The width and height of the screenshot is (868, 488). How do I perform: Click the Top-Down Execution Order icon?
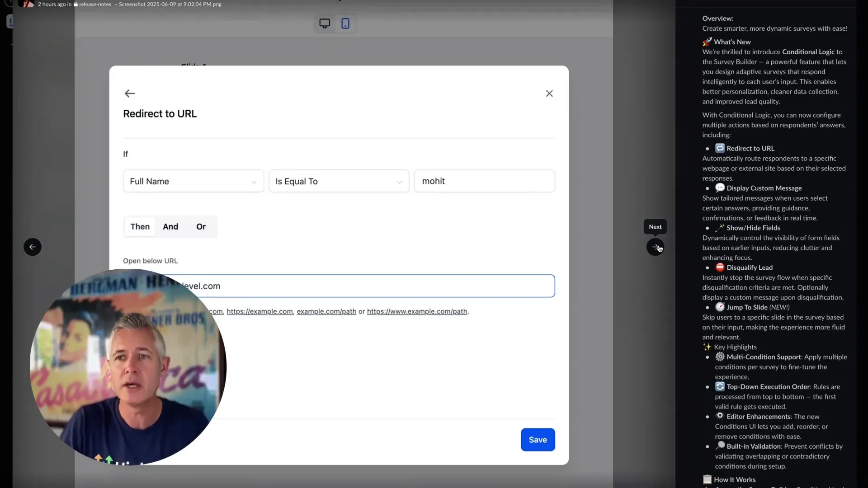pyautogui.click(x=720, y=387)
